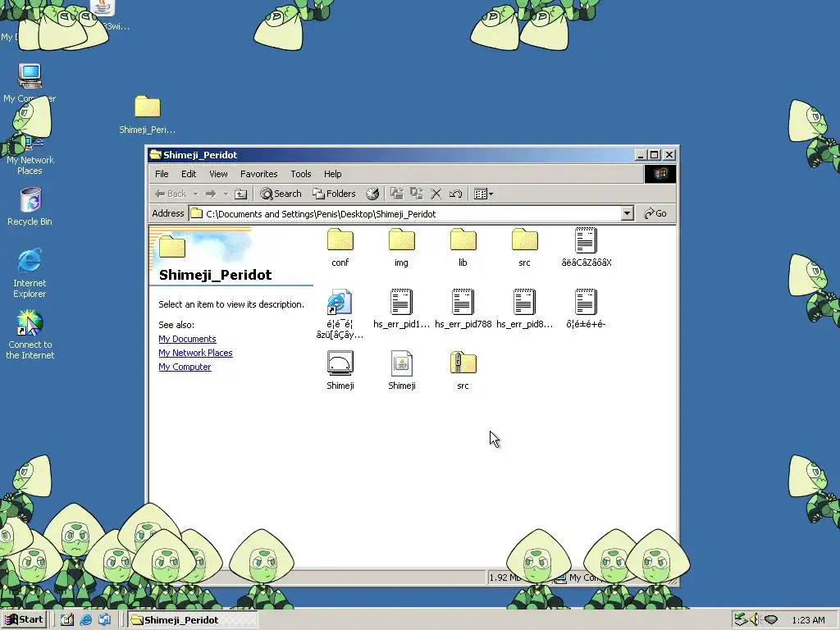The width and height of the screenshot is (840, 630).
Task: Click the Shimeji_Peridot taskbar button
Action: 192,620
